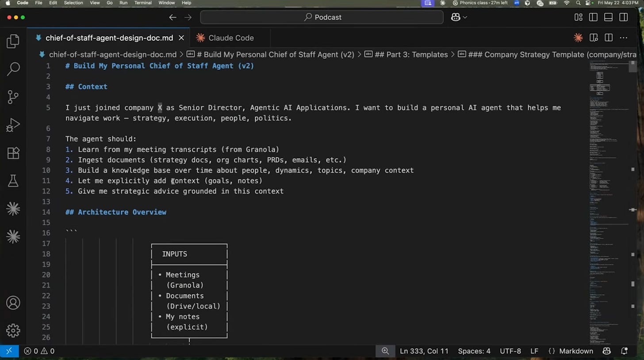Click the text 'Give me strategic advice grounded in this context'
Image resolution: width=644 pixels, height=360 pixels.
point(181,191)
